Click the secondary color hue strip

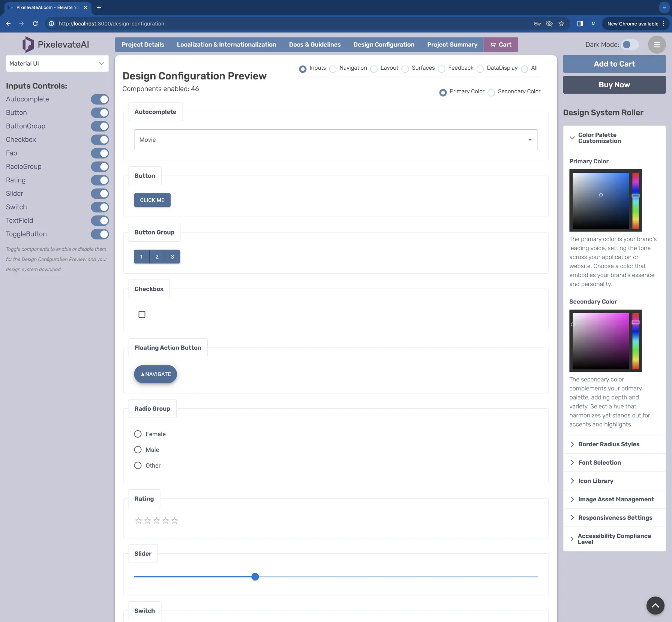pyautogui.click(x=635, y=341)
